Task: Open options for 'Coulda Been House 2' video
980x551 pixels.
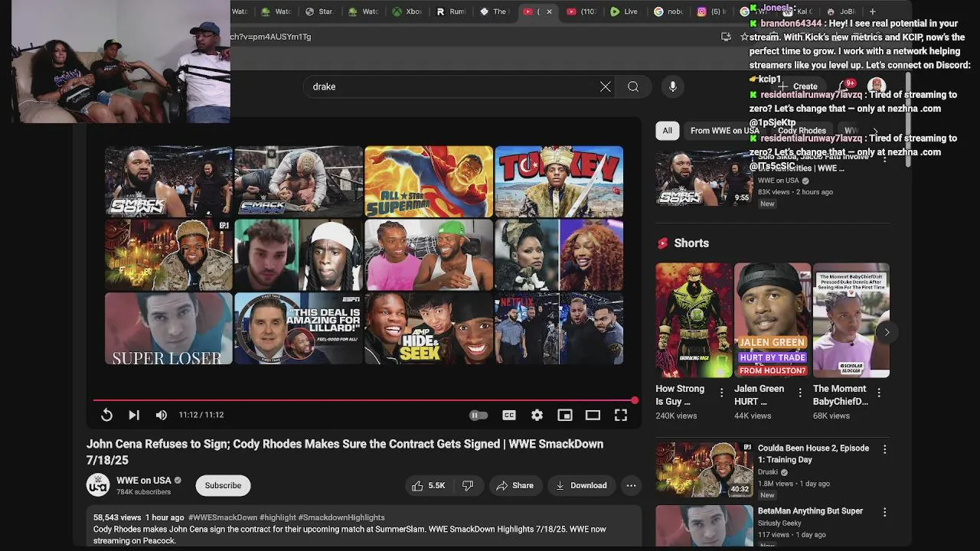Action: pos(884,450)
